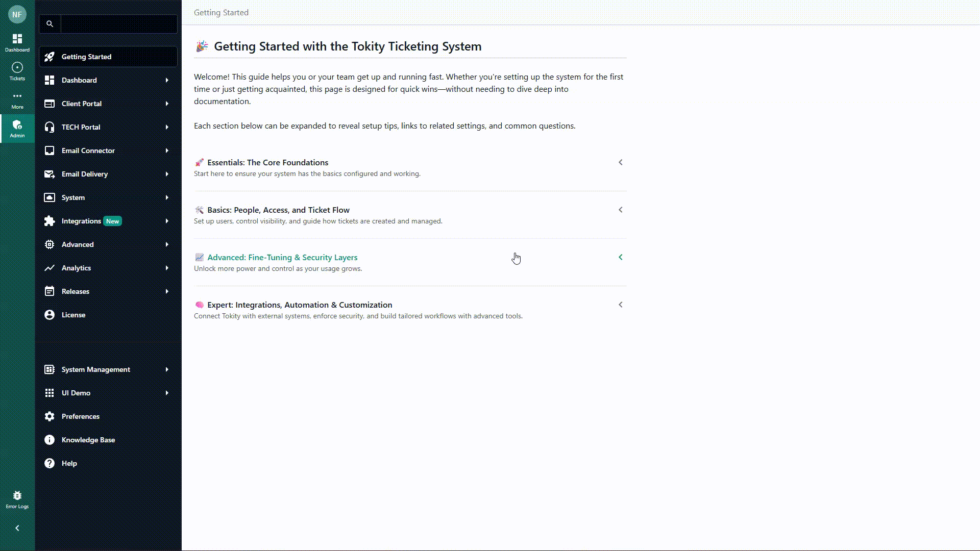
Task: Expand the Email Connector submenu arrow
Action: tap(167, 151)
